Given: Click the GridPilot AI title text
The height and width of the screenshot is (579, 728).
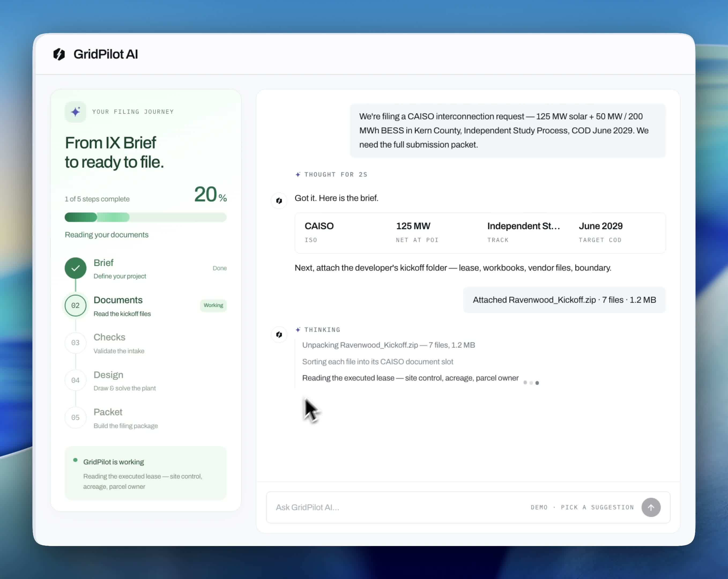Looking at the screenshot, I should pyautogui.click(x=106, y=54).
